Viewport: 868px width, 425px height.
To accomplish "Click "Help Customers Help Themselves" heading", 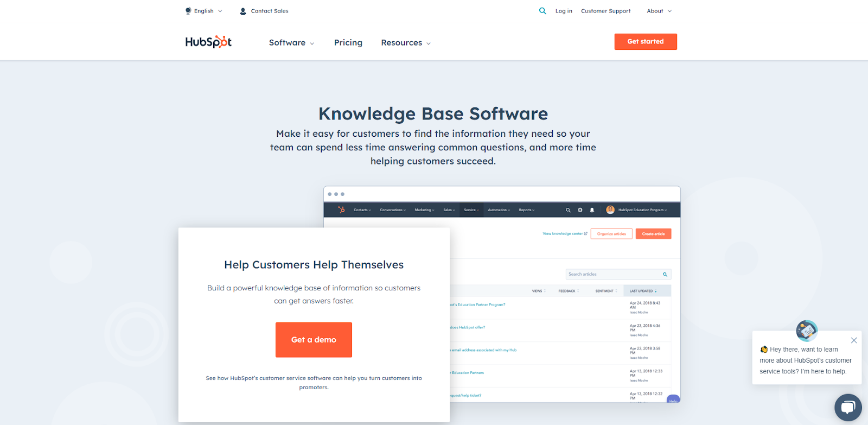I will click(x=314, y=265).
